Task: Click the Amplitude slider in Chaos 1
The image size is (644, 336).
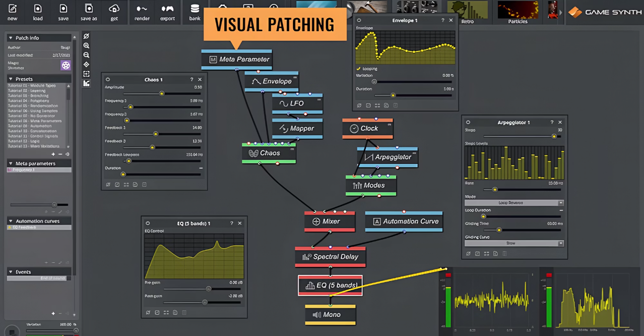Action: tap(162, 93)
